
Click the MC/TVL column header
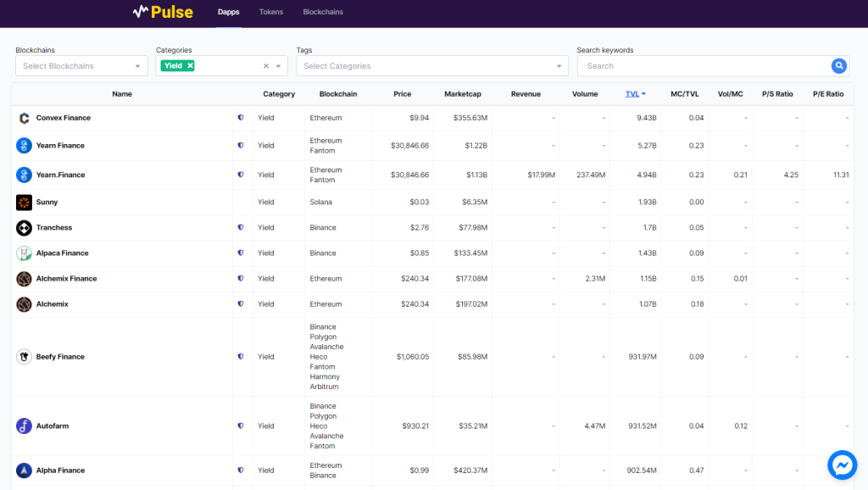pos(685,94)
